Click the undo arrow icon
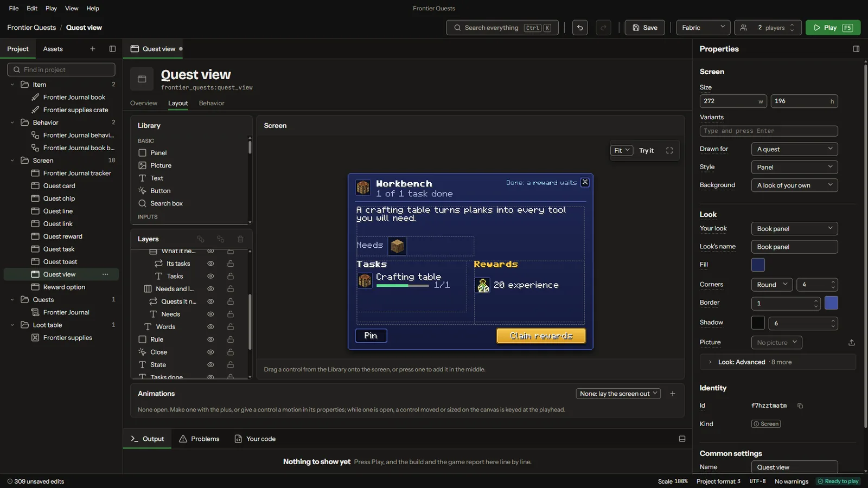Screen dimensions: 868x488 (580, 28)
